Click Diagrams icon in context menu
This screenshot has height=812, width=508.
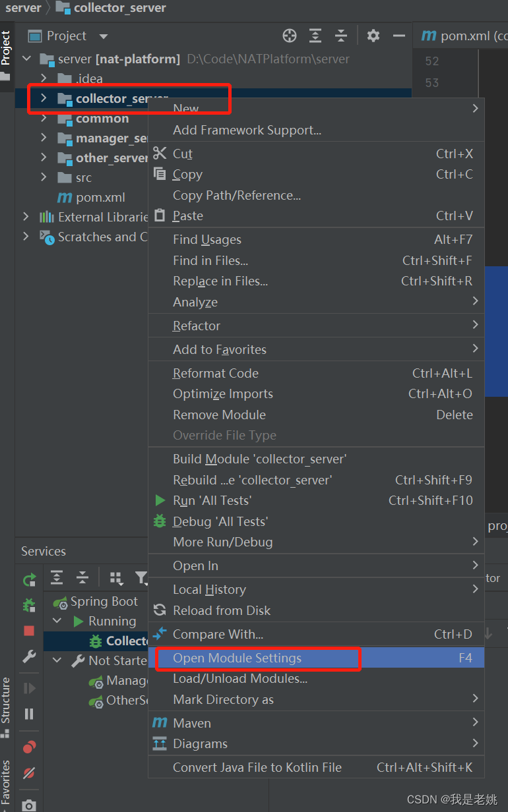160,743
